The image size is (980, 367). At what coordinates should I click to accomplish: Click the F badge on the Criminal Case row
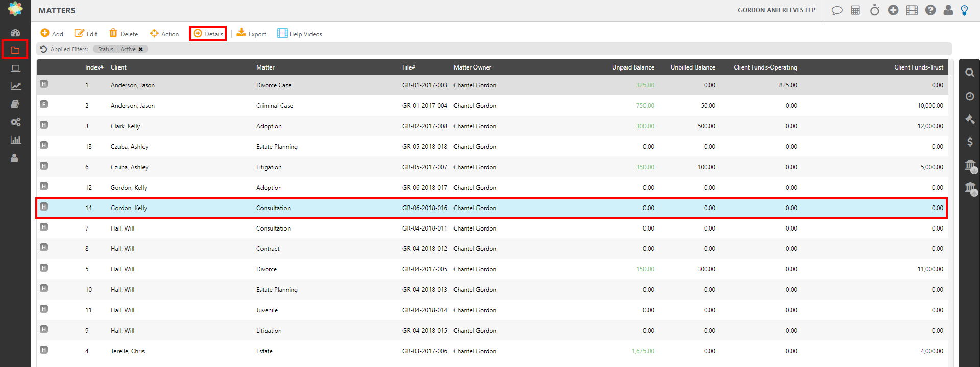click(x=44, y=104)
